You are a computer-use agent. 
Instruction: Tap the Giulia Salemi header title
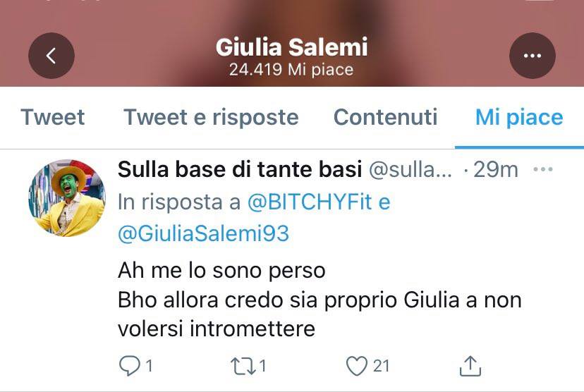291,47
